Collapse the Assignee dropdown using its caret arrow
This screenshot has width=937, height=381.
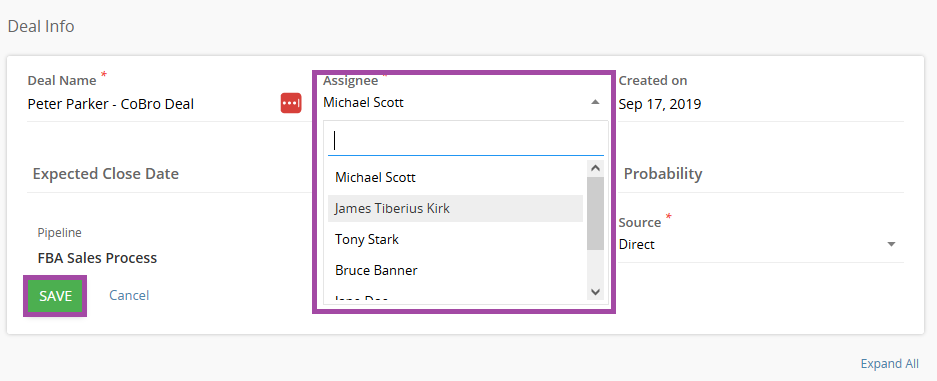[595, 102]
